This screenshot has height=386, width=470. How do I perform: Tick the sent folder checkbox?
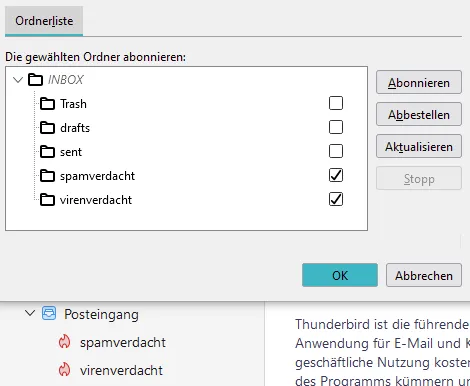(x=336, y=151)
